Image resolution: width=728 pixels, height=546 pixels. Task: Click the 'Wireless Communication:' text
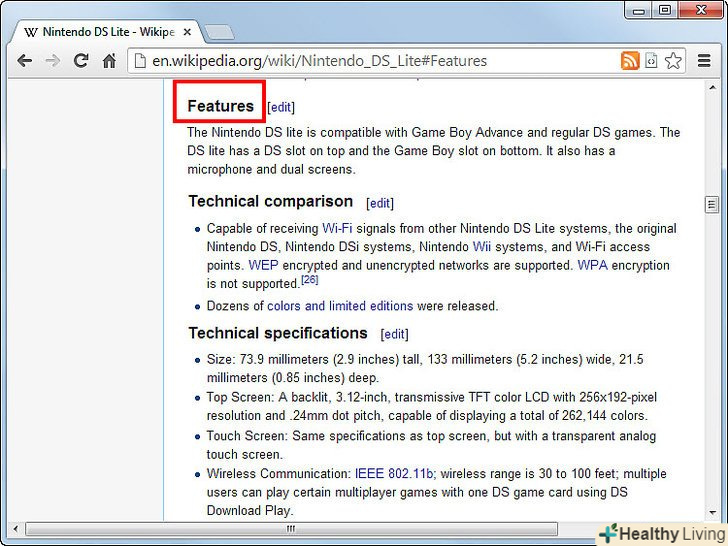click(x=279, y=474)
